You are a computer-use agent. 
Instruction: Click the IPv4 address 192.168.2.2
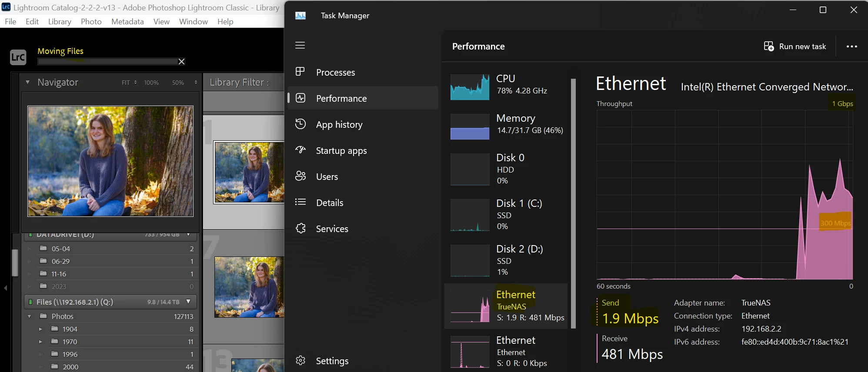tap(761, 329)
